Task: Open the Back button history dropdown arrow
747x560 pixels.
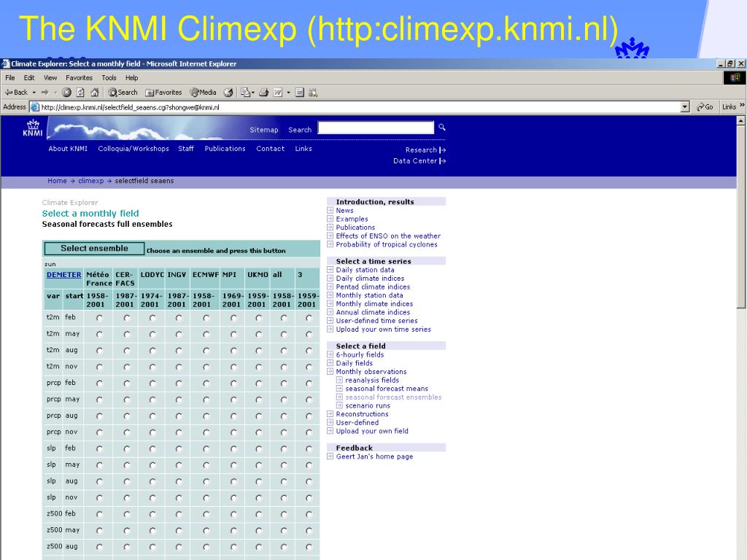Action: point(34,93)
